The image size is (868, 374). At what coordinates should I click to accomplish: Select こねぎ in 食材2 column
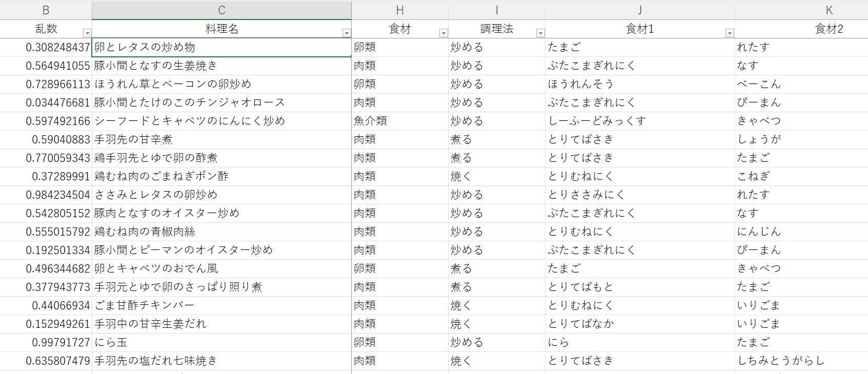(801, 177)
